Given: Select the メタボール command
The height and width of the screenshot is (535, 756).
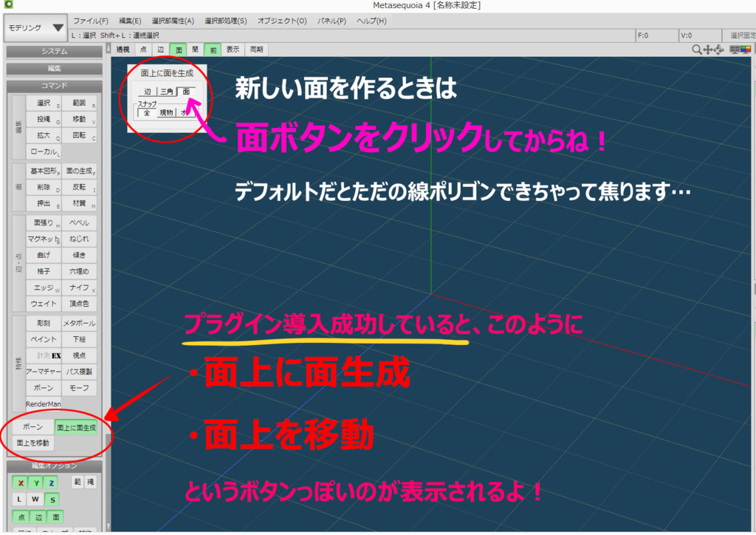Looking at the screenshot, I should 79,323.
